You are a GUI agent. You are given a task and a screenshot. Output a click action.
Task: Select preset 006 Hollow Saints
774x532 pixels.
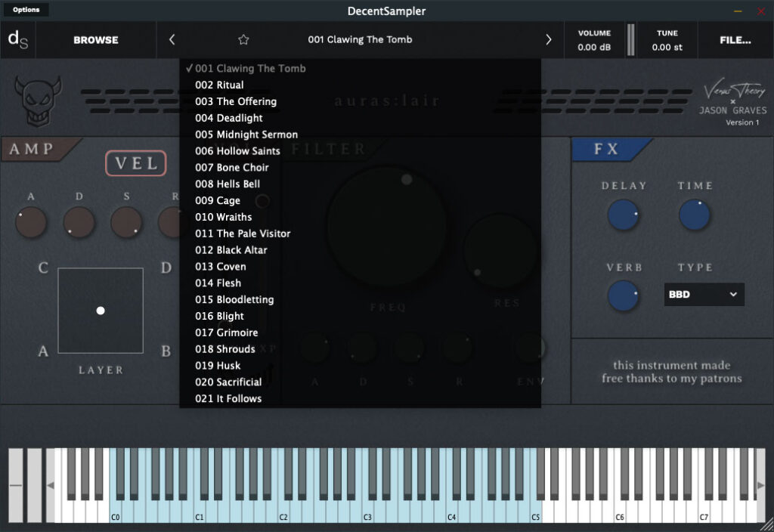361,151
